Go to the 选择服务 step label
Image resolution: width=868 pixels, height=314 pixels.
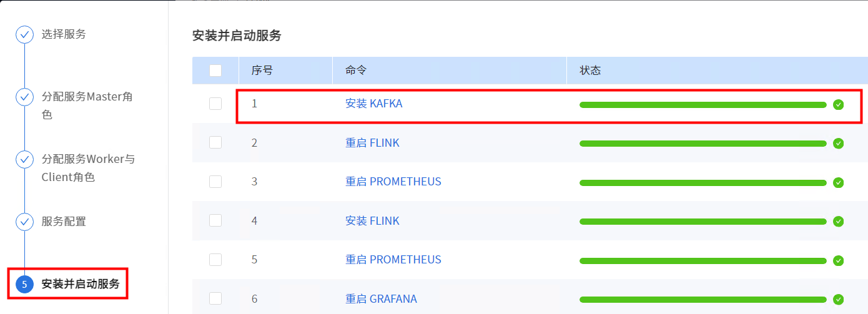point(64,34)
